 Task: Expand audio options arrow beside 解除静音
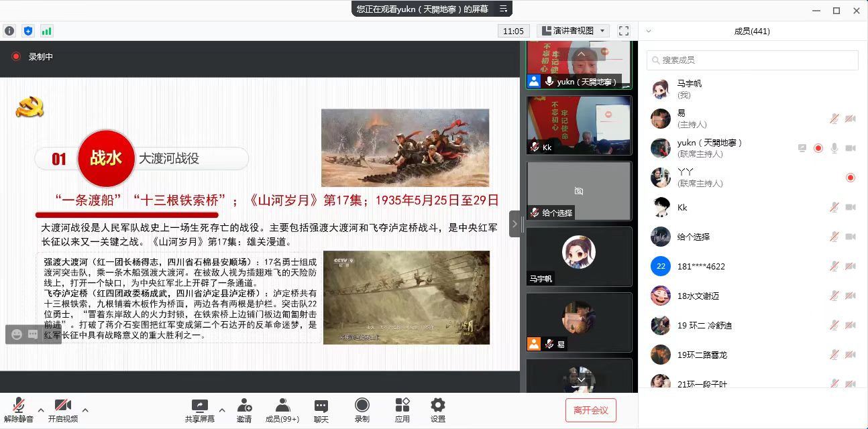(41, 410)
